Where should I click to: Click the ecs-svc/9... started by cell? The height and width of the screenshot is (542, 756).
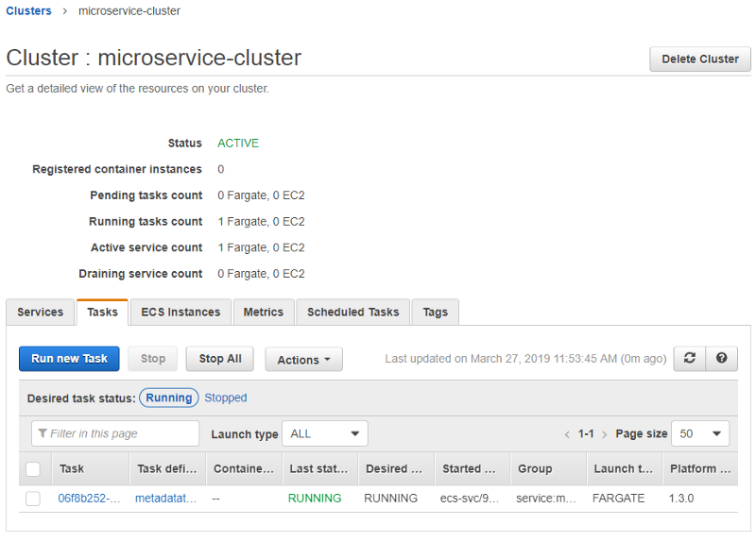click(x=470, y=499)
